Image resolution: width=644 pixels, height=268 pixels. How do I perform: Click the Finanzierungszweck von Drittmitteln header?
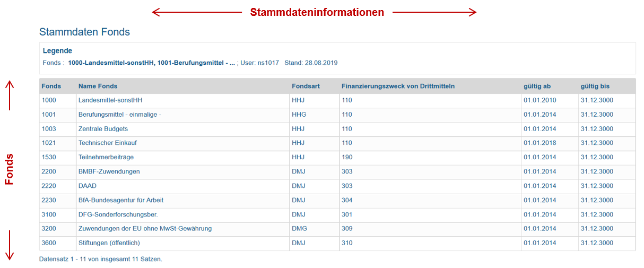[x=398, y=86]
